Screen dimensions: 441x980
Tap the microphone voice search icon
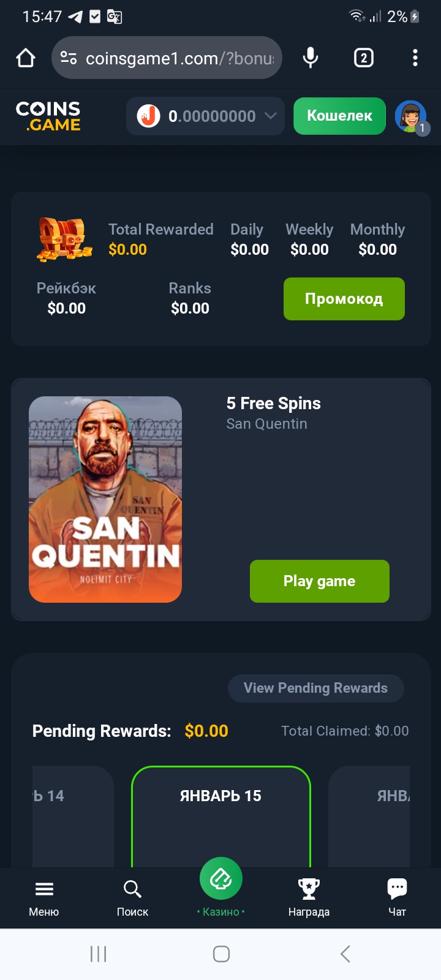click(x=311, y=58)
